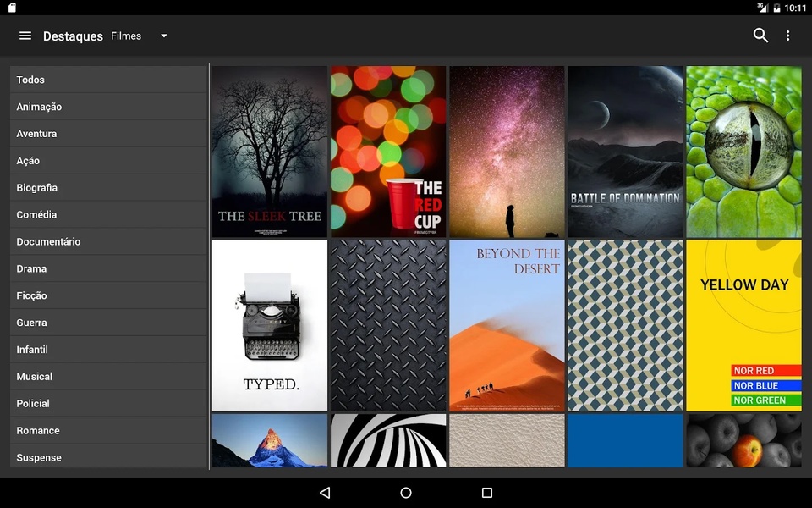This screenshot has height=508, width=812.
Task: Select the solid blue poster
Action: coord(625,440)
